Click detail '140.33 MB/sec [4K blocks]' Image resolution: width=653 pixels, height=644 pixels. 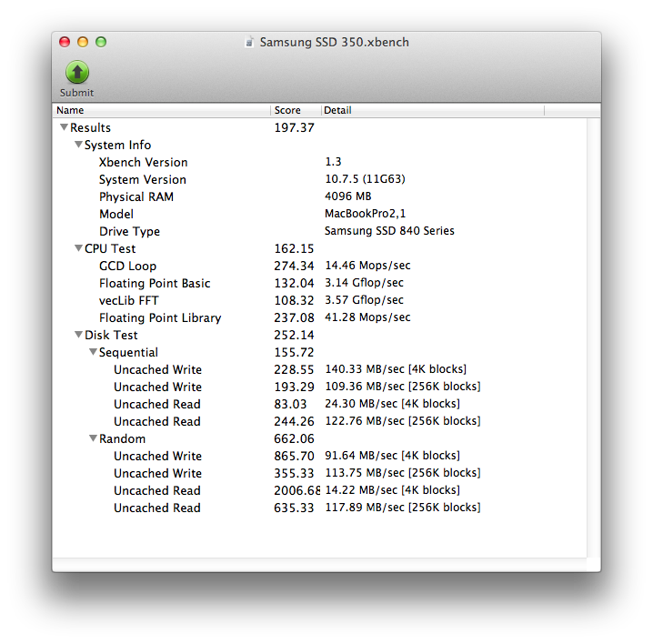pyautogui.click(x=396, y=369)
